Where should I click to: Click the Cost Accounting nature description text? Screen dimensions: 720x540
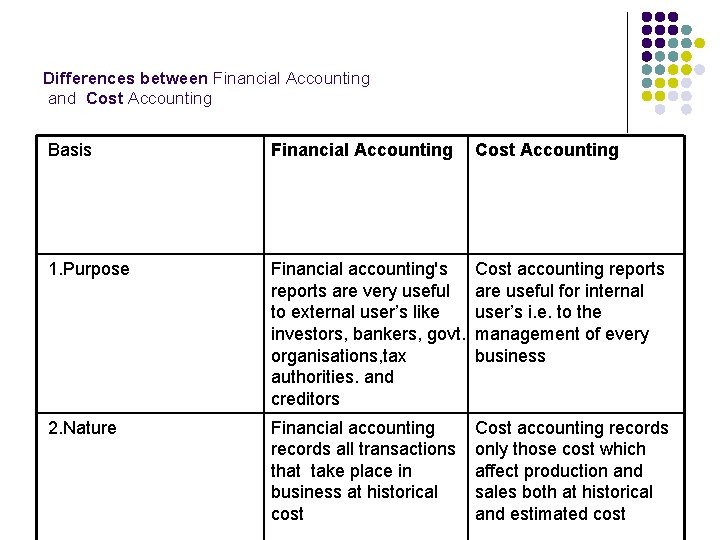pyautogui.click(x=571, y=471)
